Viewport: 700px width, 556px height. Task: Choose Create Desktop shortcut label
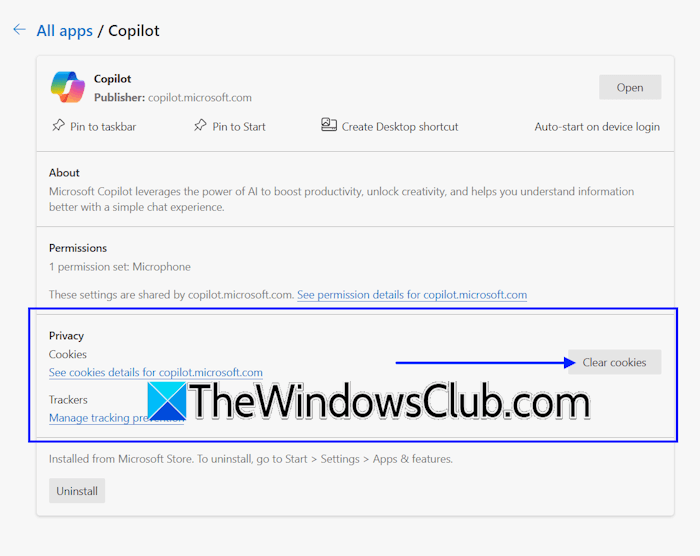pos(400,127)
